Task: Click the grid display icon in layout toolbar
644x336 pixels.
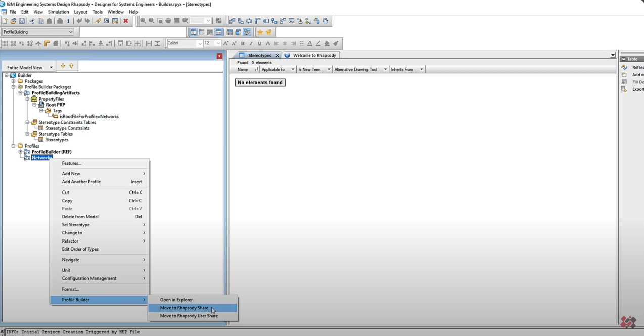Action: pos(5,44)
